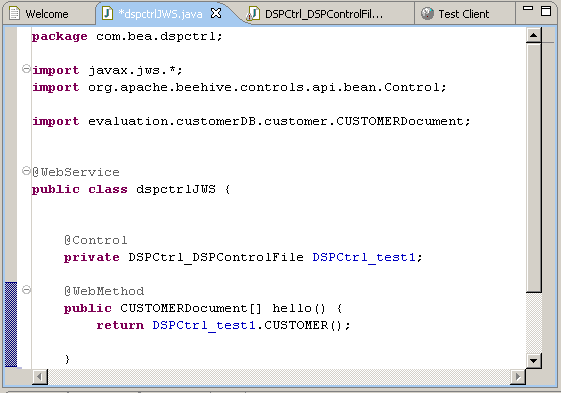Click DSPCtrl_test1 in the return statement
This screenshot has height=393, width=561.
pyautogui.click(x=204, y=325)
